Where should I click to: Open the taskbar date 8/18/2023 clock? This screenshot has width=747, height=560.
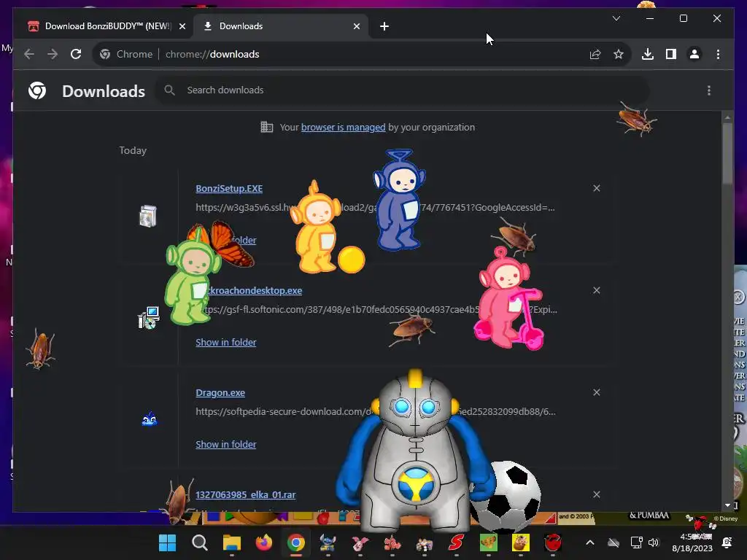(x=692, y=542)
